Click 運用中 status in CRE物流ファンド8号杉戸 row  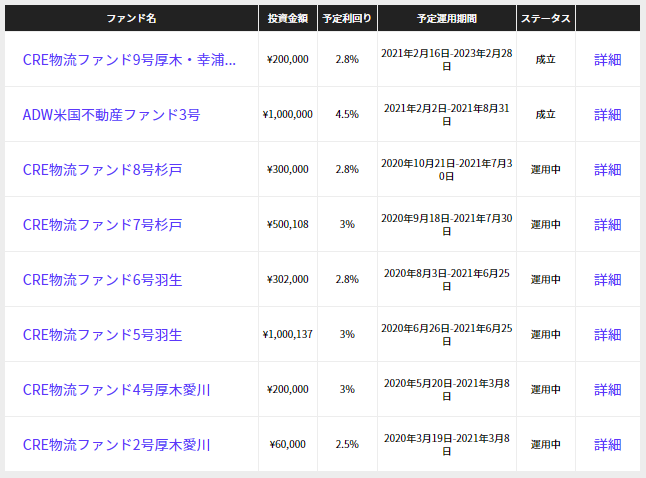tap(545, 169)
